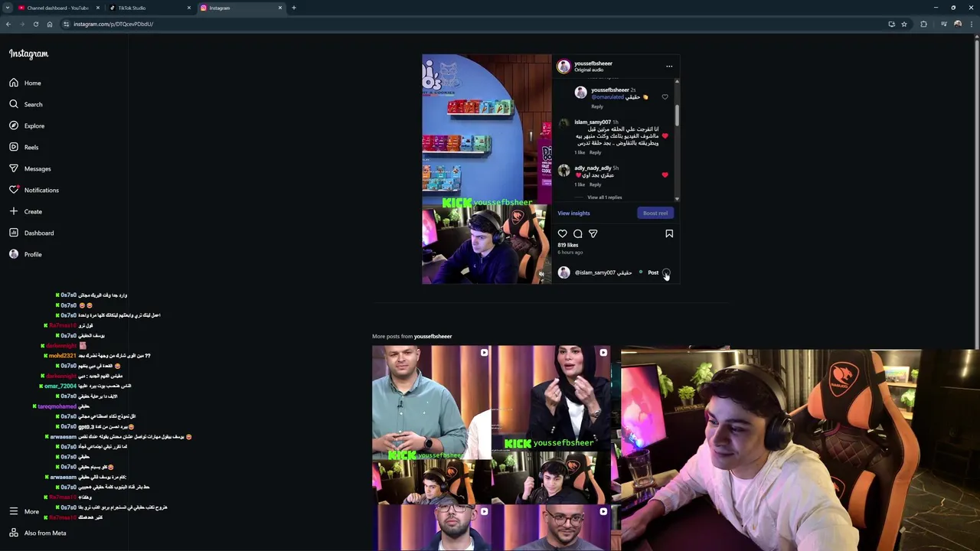Open the Chrome three-dot menu
The width and height of the screenshot is (980, 551).
[x=972, y=24]
